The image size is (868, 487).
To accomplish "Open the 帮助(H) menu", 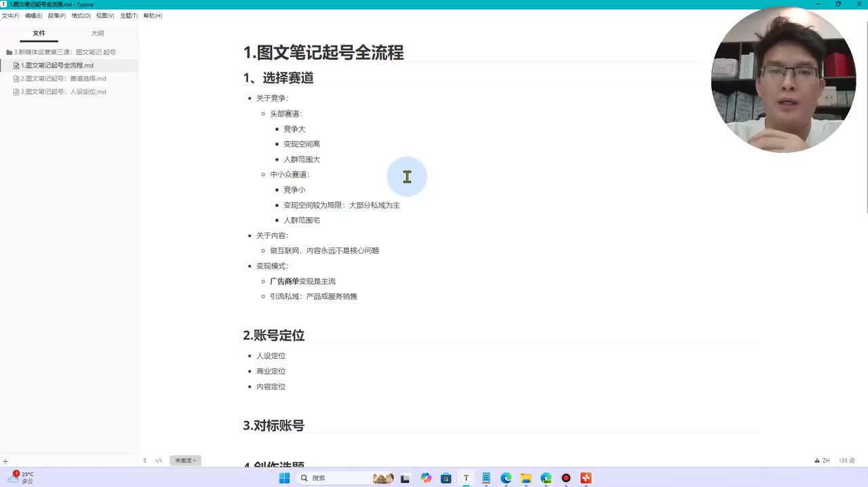I will [153, 16].
